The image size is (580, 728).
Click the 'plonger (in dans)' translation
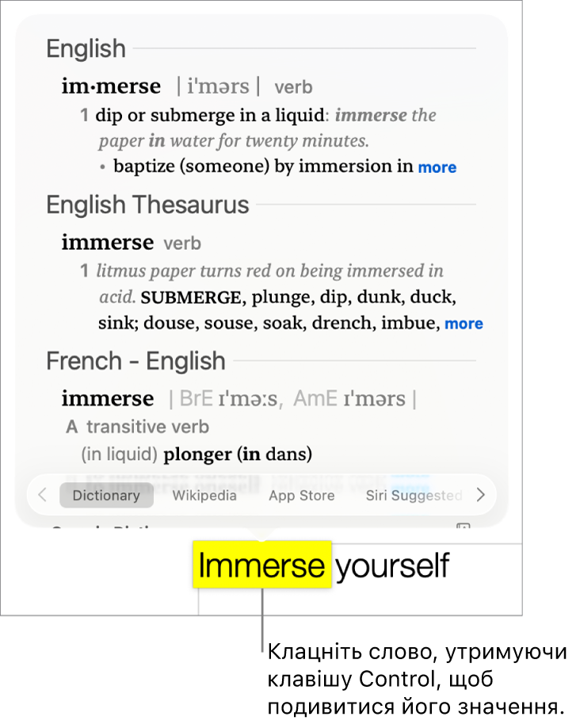(x=238, y=454)
